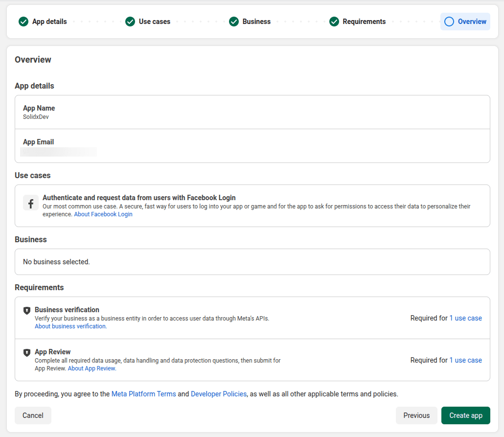Go to the Use cases step
This screenshot has height=437, width=504.
[155, 22]
